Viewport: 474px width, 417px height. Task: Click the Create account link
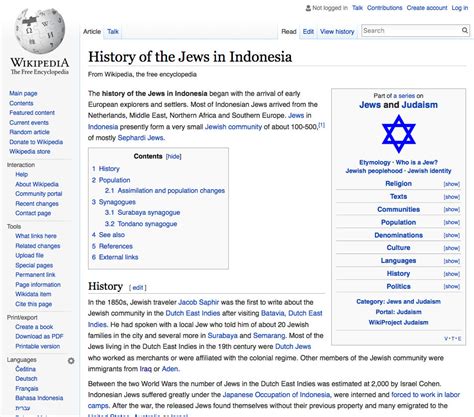[427, 8]
